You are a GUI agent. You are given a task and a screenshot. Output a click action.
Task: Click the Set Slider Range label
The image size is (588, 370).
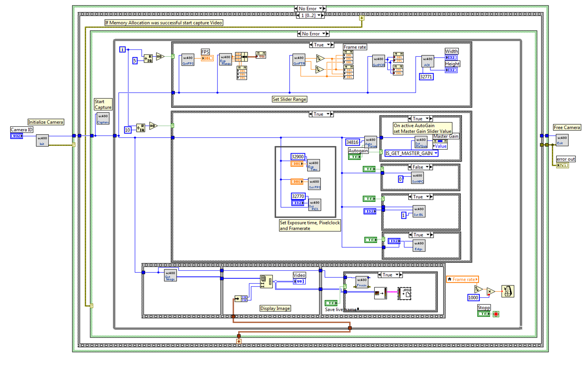[289, 99]
